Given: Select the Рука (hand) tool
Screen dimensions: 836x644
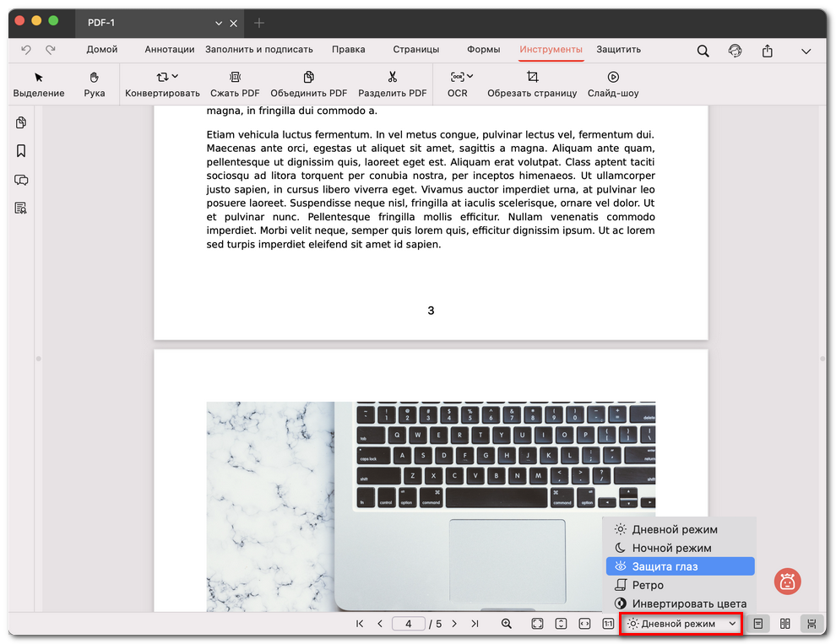Looking at the screenshot, I should 95,84.
